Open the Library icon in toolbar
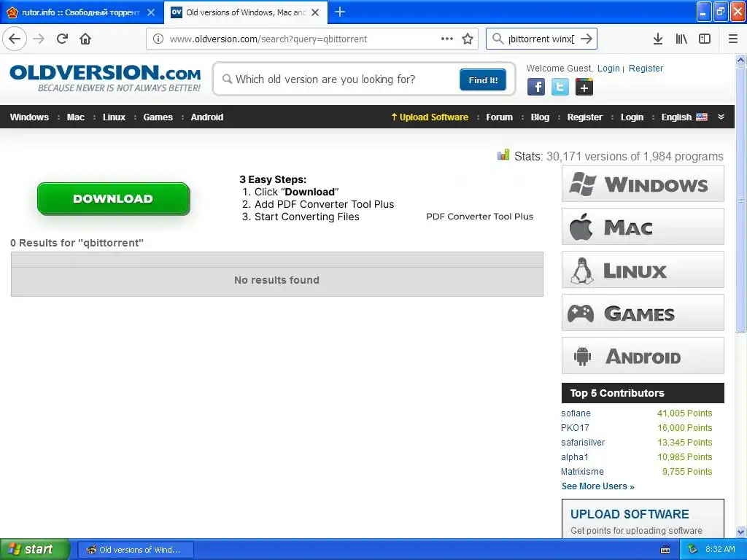This screenshot has width=747, height=560. (x=681, y=39)
